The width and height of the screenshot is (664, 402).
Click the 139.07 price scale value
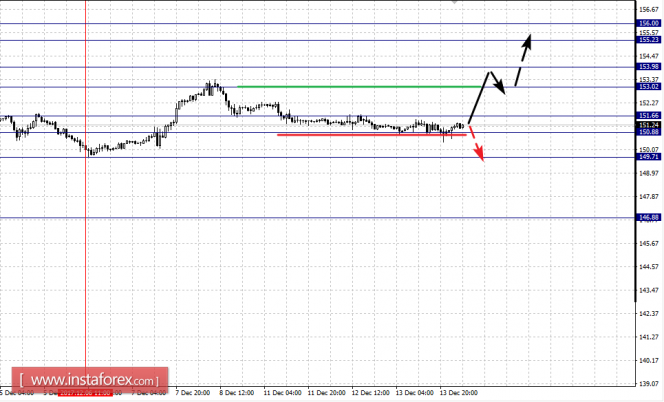[649, 383]
